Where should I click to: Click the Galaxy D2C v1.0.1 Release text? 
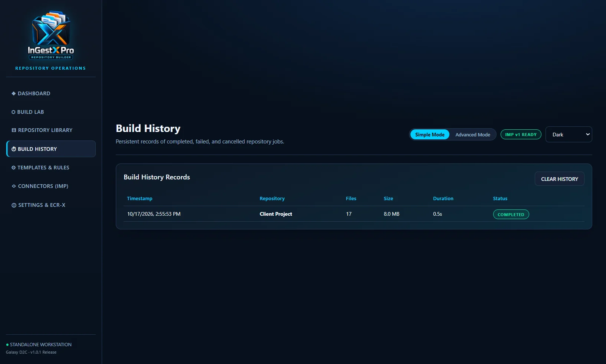pyautogui.click(x=31, y=352)
